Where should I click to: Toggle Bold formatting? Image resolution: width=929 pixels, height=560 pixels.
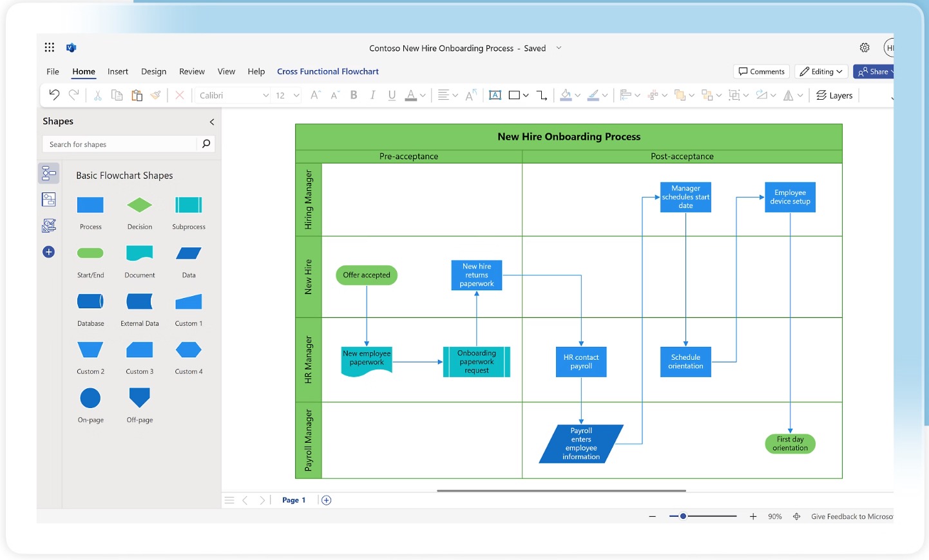(x=354, y=95)
